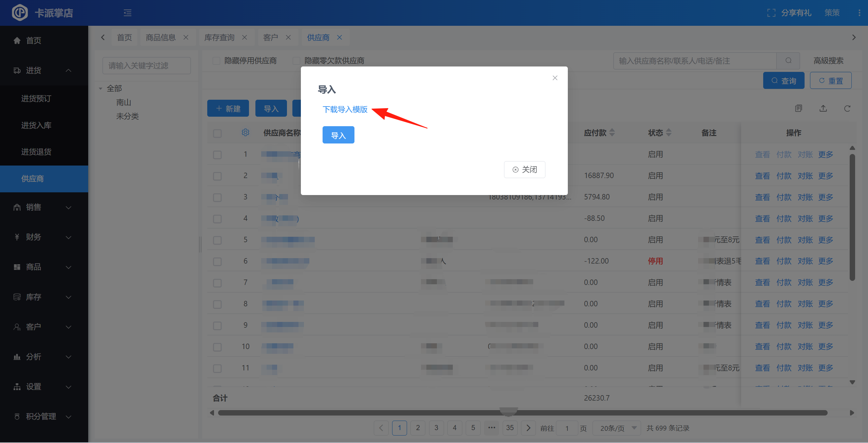Click the list view icon above the table
This screenshot has width=868, height=443.
click(x=798, y=109)
